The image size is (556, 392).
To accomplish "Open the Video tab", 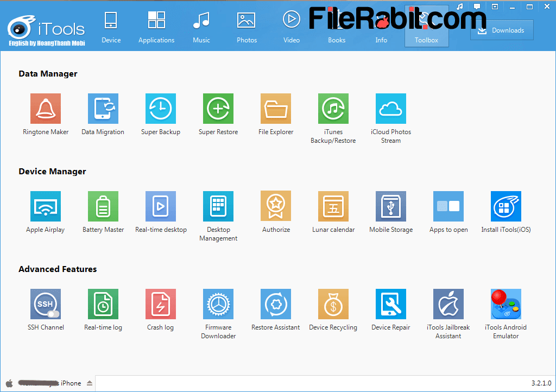I will (292, 27).
